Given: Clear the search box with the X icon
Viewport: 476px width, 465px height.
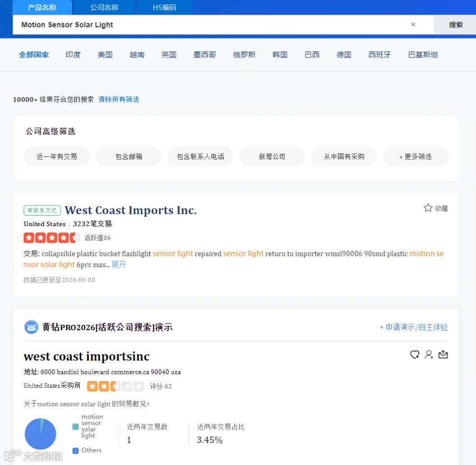Looking at the screenshot, I should click(413, 24).
